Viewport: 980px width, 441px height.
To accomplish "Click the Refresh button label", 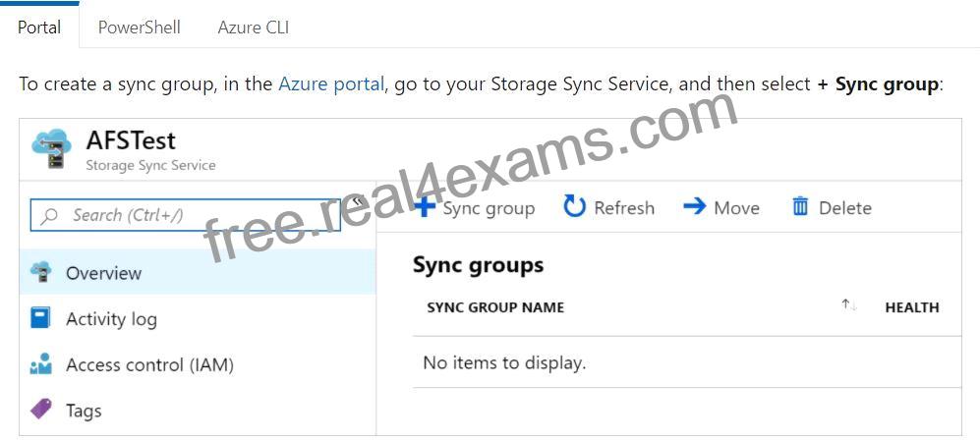I will (624, 207).
